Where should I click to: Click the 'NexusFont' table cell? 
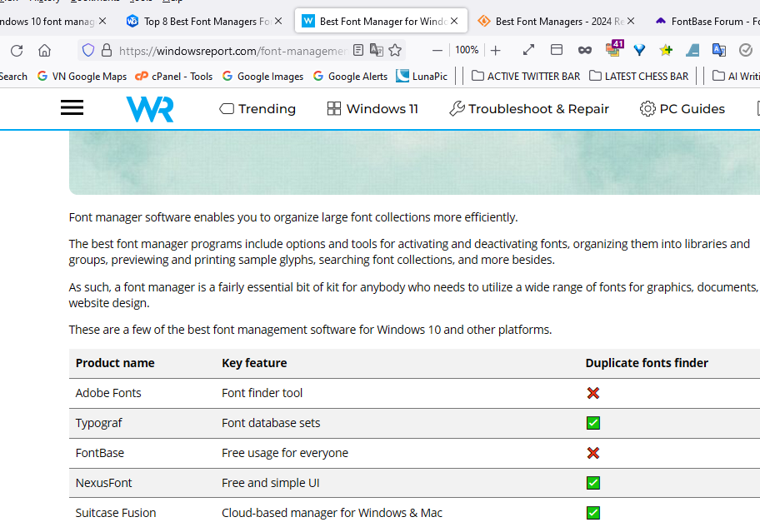click(x=103, y=483)
